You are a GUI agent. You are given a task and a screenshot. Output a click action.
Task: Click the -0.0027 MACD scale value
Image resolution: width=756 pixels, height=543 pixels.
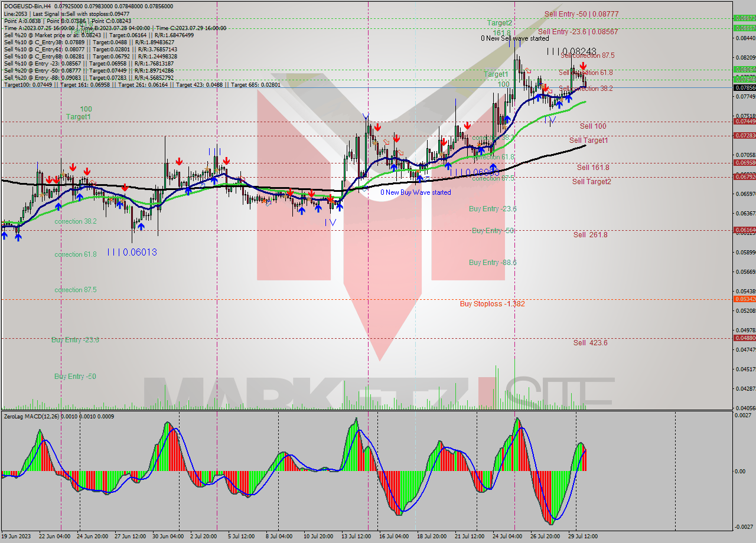(744, 526)
